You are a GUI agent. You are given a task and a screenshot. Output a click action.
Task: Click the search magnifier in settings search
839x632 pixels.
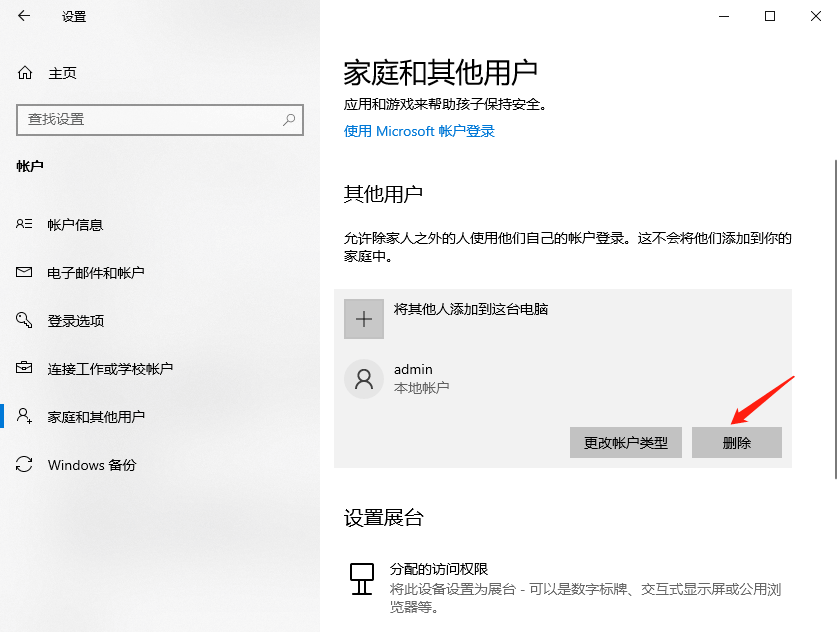tap(290, 120)
